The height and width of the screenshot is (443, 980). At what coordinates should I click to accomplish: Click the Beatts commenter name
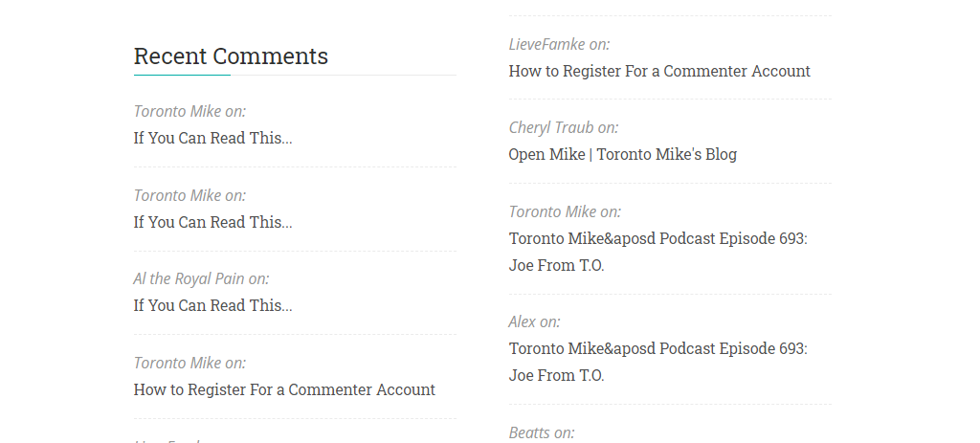pos(529,432)
